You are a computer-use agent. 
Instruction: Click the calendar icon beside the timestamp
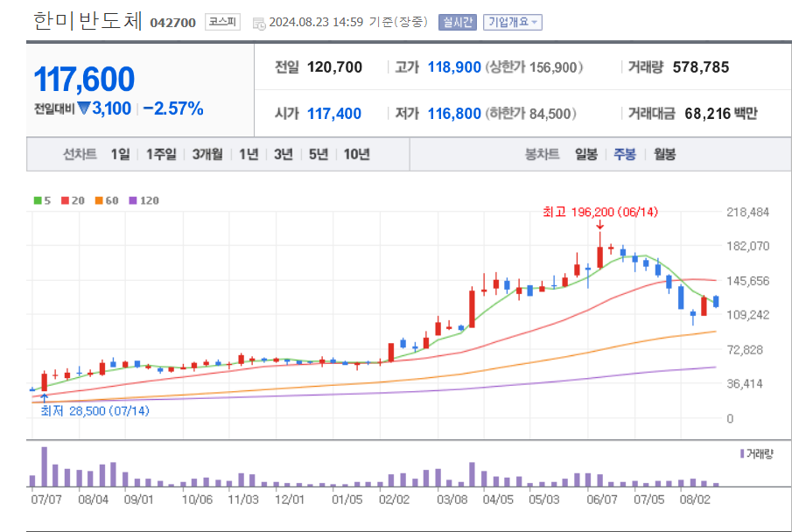click(259, 24)
